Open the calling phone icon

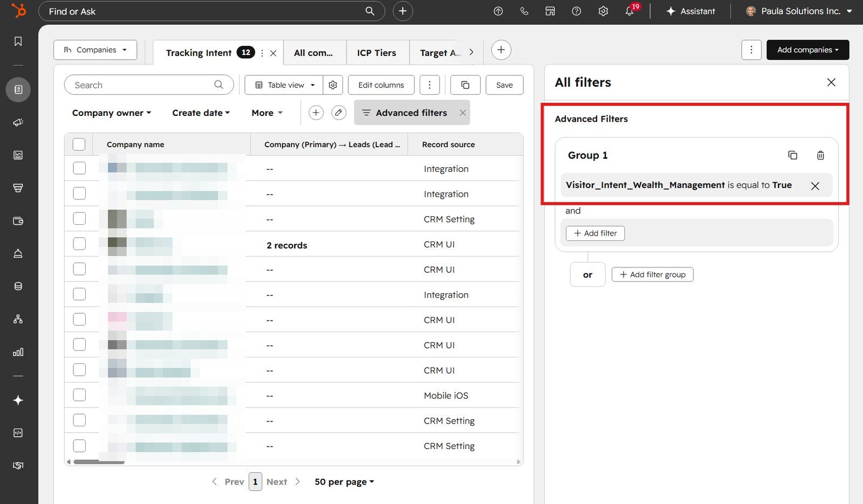[x=524, y=11]
